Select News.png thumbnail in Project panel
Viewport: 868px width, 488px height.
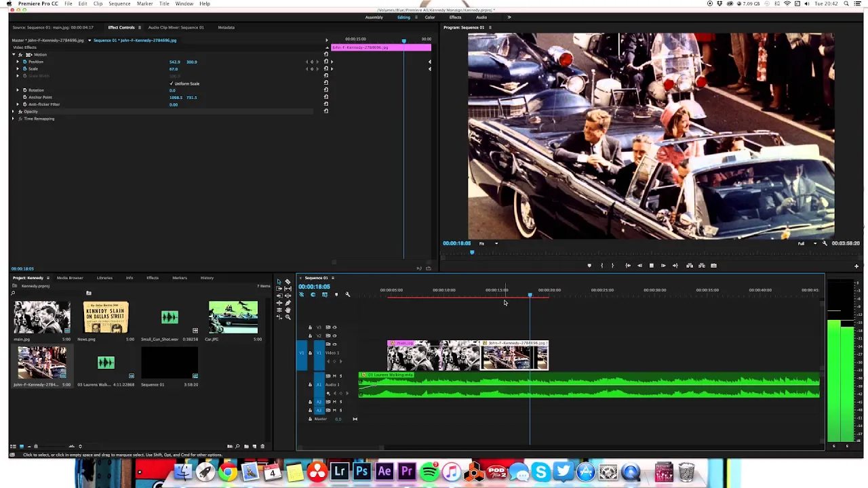pyautogui.click(x=106, y=317)
